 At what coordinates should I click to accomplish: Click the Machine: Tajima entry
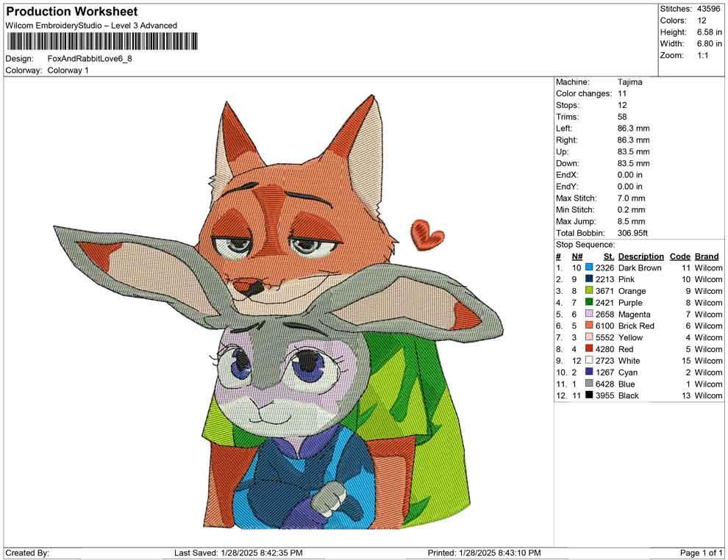coord(629,82)
